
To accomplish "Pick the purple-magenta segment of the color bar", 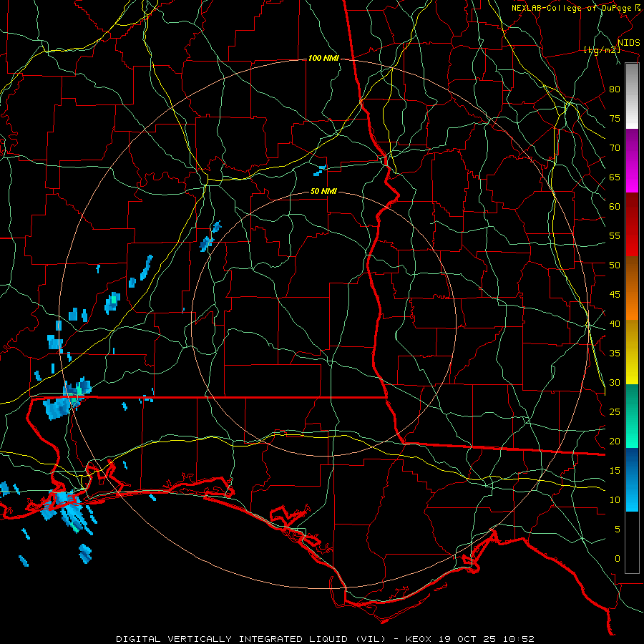I will [x=632, y=161].
